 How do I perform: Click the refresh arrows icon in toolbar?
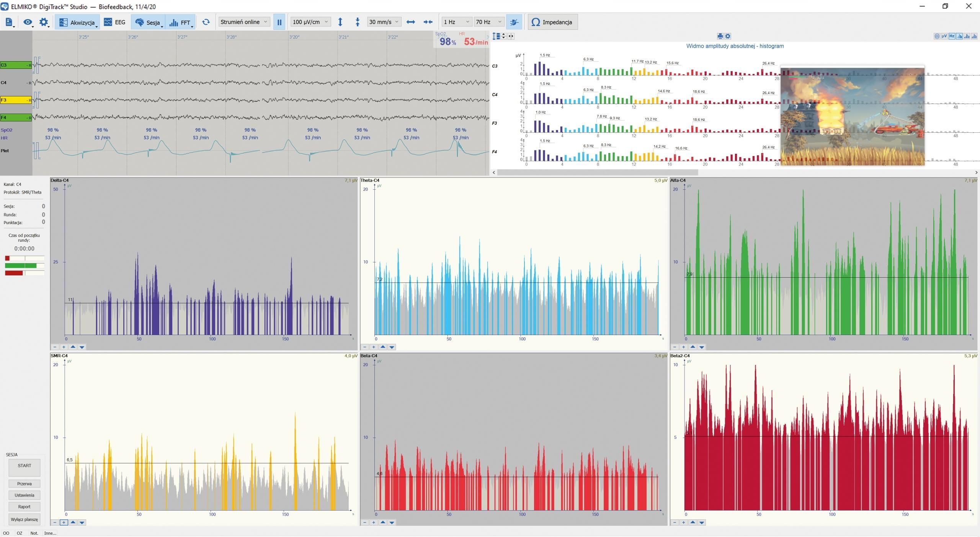coord(206,22)
